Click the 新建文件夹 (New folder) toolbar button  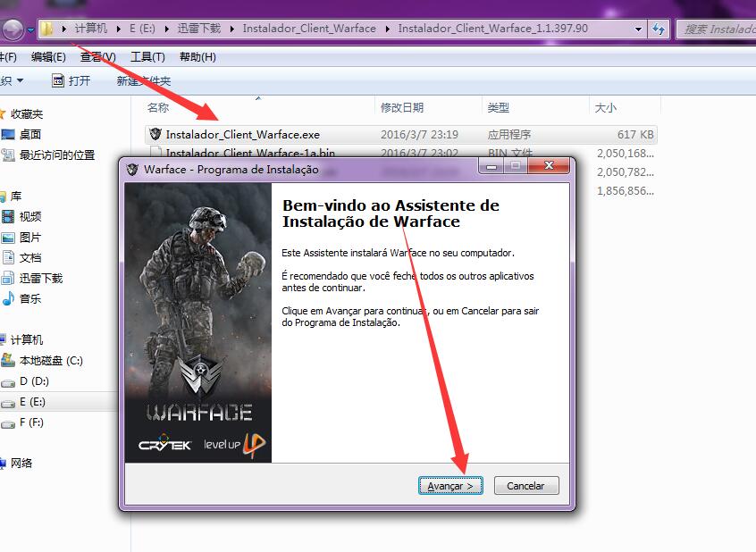(x=144, y=80)
